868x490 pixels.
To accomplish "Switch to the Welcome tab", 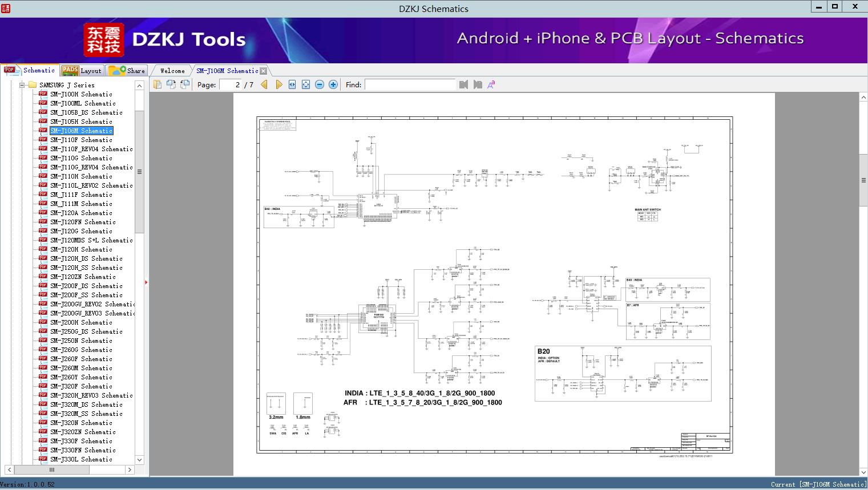I will (172, 71).
